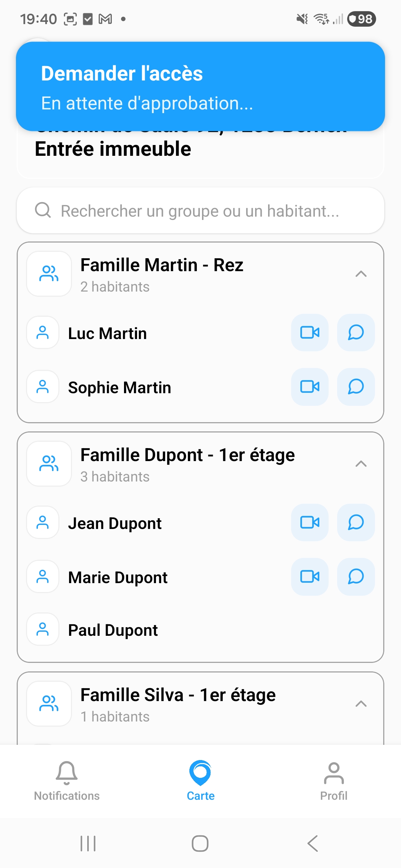Click the group search field

pyautogui.click(x=200, y=211)
